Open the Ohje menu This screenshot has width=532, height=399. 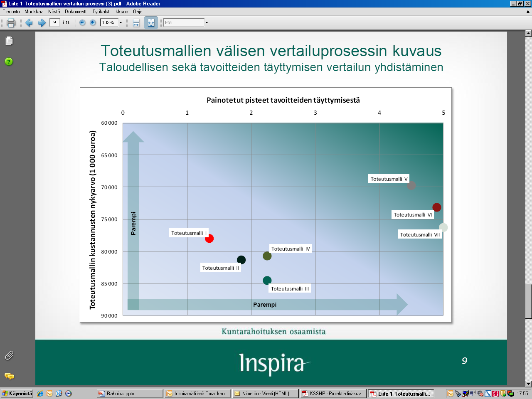[x=138, y=12]
